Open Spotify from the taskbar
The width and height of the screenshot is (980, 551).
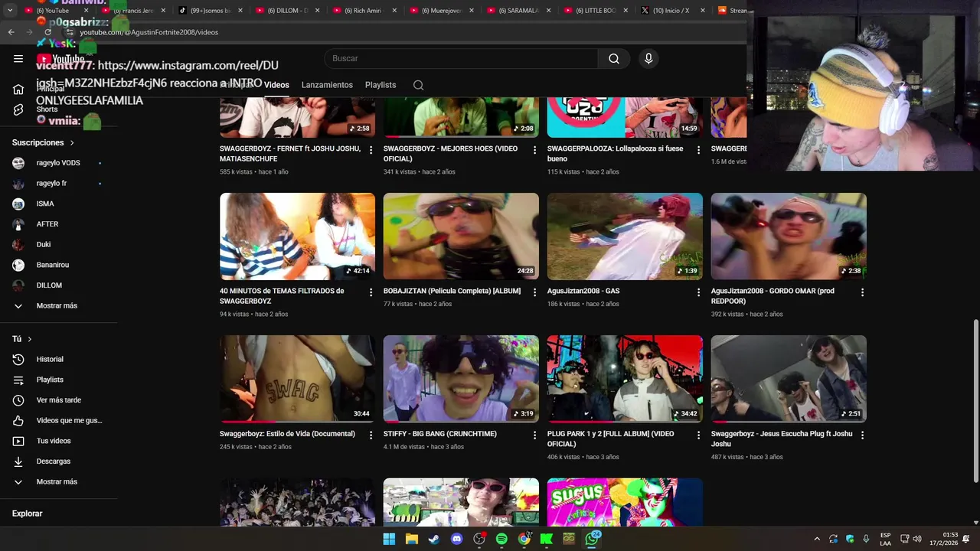pyautogui.click(x=501, y=539)
